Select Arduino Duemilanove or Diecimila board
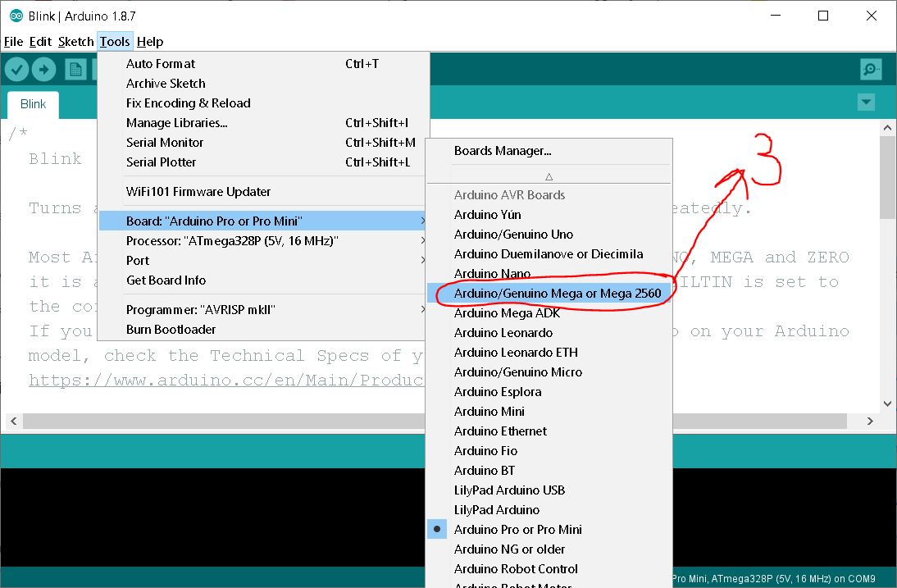The width and height of the screenshot is (897, 588). coord(549,254)
